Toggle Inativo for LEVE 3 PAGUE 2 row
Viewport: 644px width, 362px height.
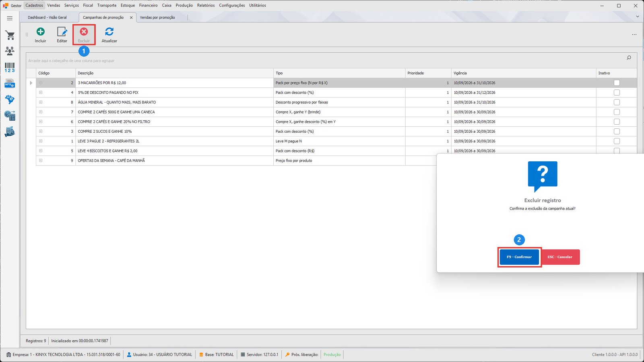pyautogui.click(x=617, y=141)
